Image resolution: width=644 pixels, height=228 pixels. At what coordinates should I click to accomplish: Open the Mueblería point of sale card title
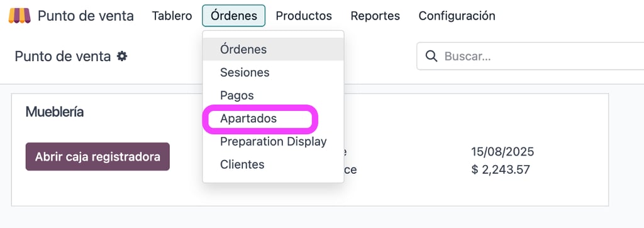(x=55, y=111)
